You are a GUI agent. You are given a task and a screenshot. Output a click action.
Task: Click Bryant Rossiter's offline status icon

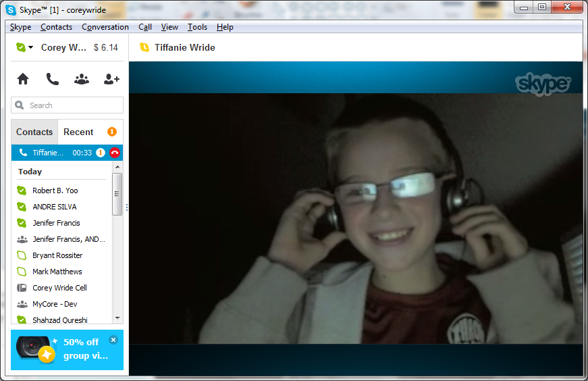click(x=22, y=255)
